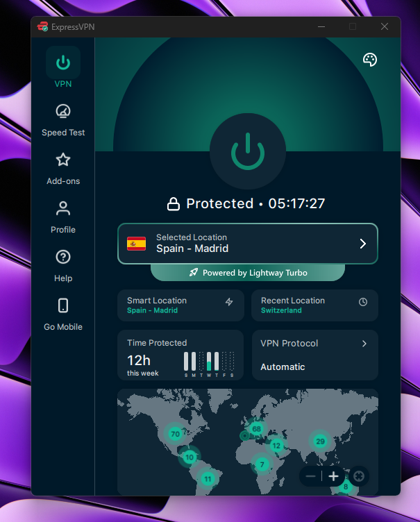Close the ExpressVPN window
Viewport: 420px width, 522px height.
[x=385, y=26]
